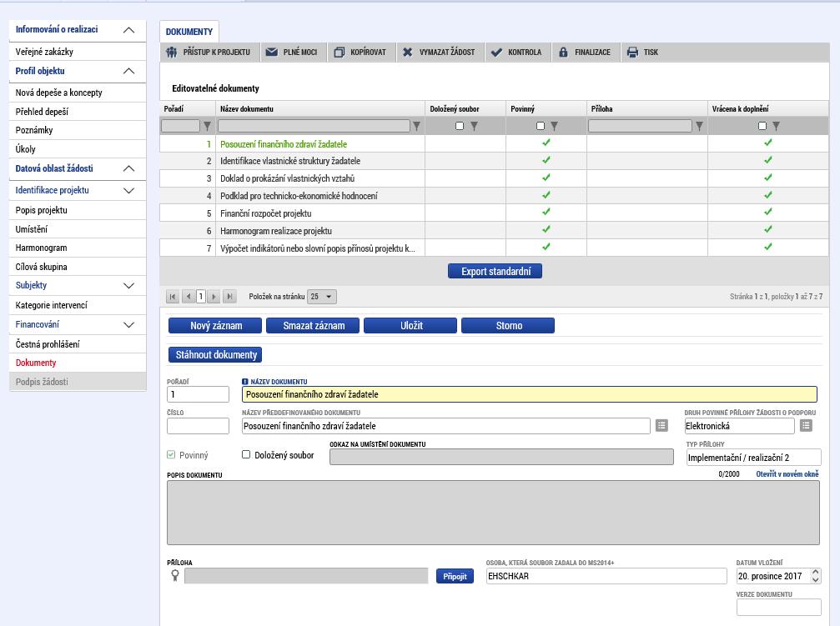Click the Tisk printer icon

coord(632,52)
